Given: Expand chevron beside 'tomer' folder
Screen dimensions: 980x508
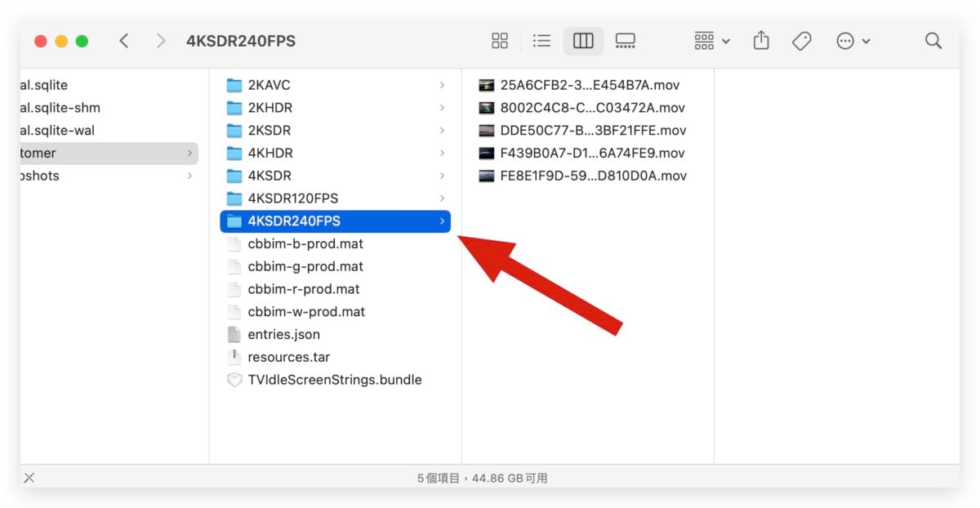Looking at the screenshot, I should [x=189, y=153].
